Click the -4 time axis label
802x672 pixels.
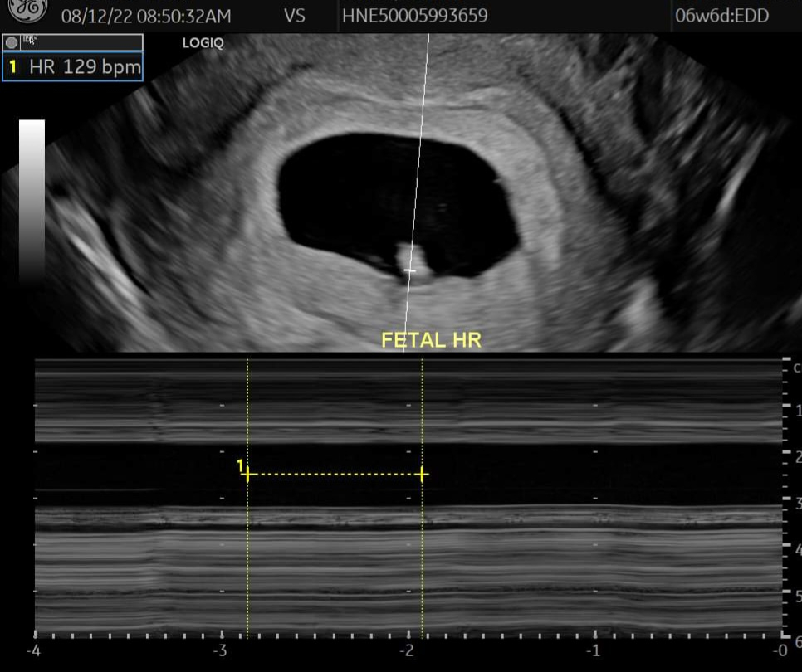(33, 650)
